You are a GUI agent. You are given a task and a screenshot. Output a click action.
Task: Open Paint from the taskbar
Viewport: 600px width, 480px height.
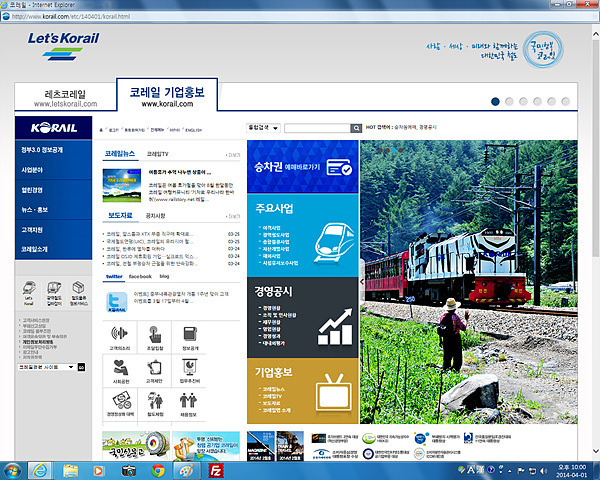tap(186, 471)
